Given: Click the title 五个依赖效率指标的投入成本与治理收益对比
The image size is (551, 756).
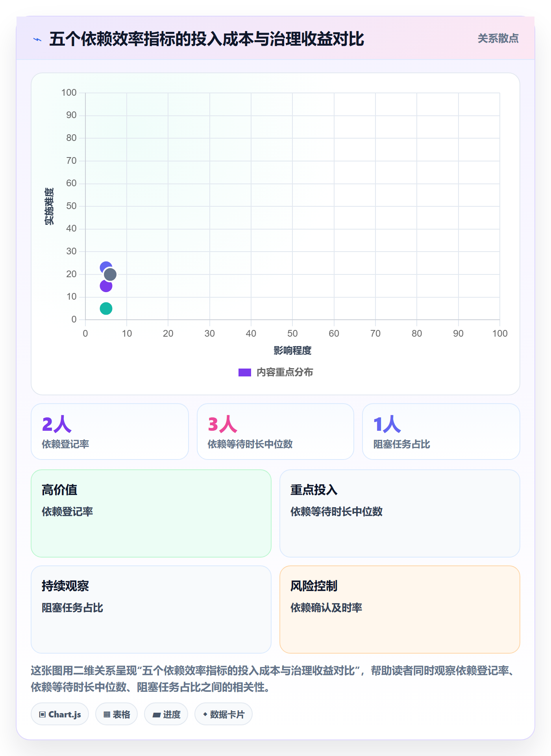Looking at the screenshot, I should [207, 39].
